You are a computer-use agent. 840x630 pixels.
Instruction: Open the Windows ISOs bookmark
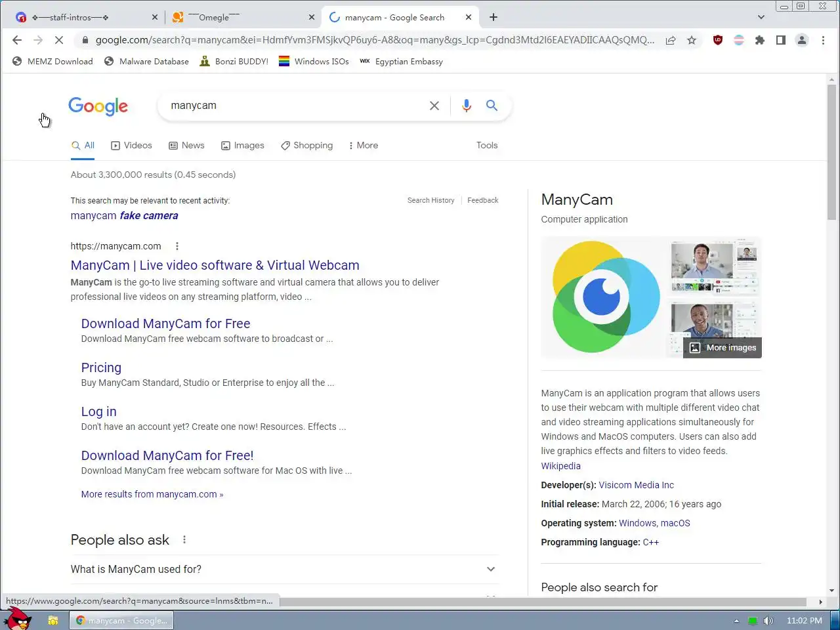pyautogui.click(x=314, y=62)
